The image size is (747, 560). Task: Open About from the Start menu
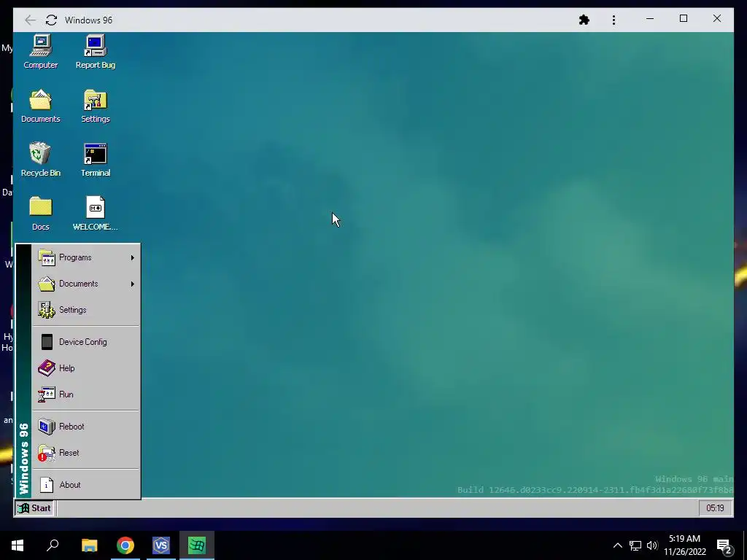pos(86,485)
